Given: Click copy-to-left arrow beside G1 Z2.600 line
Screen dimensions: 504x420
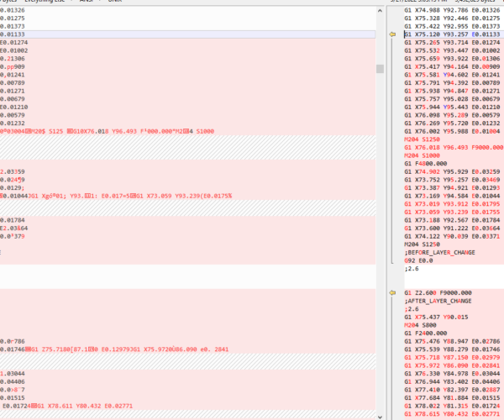Looking at the screenshot, I should click(392, 291).
